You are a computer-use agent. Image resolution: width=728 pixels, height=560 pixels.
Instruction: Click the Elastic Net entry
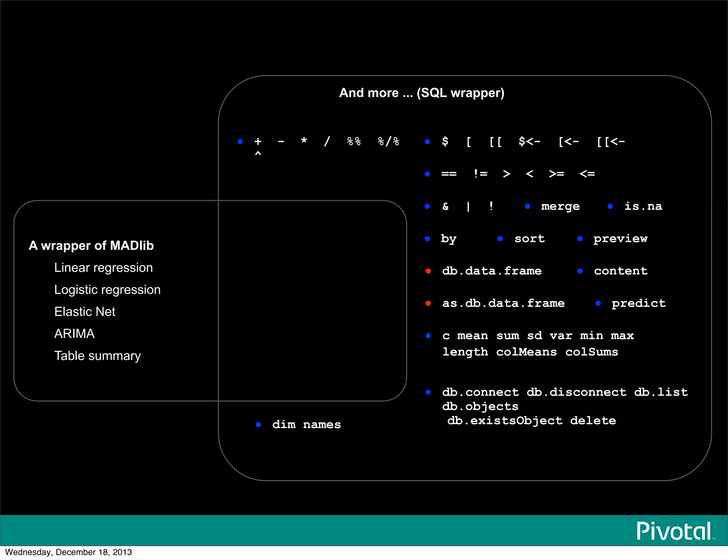[85, 312]
